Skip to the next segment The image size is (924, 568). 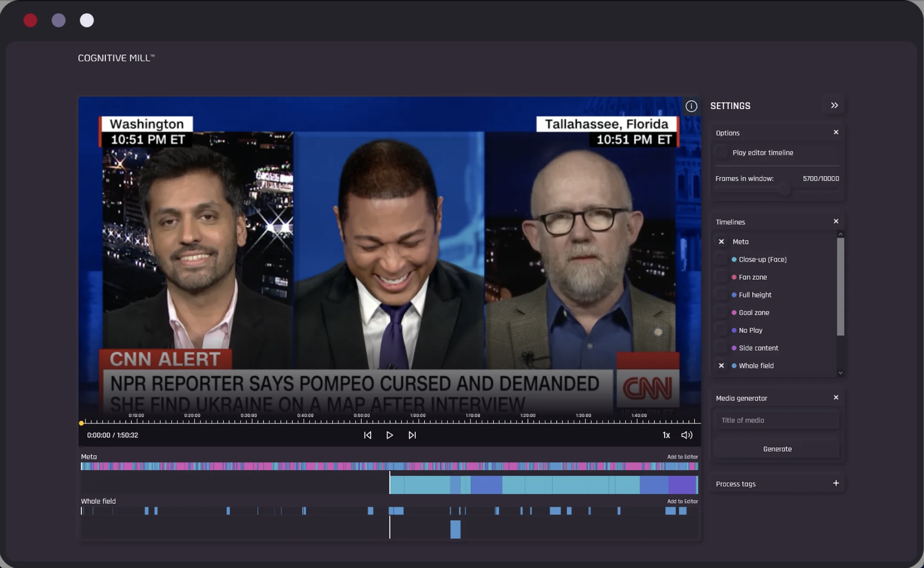point(412,435)
